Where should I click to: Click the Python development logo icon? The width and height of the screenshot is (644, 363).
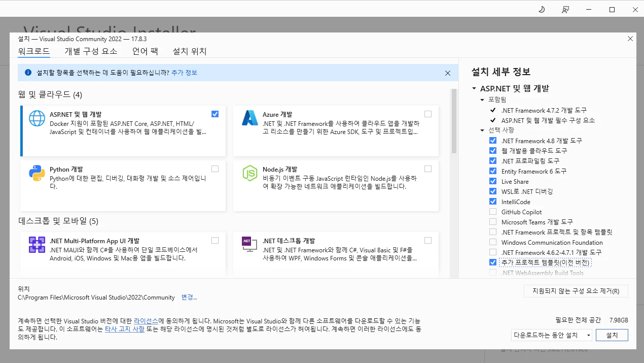[x=37, y=173]
